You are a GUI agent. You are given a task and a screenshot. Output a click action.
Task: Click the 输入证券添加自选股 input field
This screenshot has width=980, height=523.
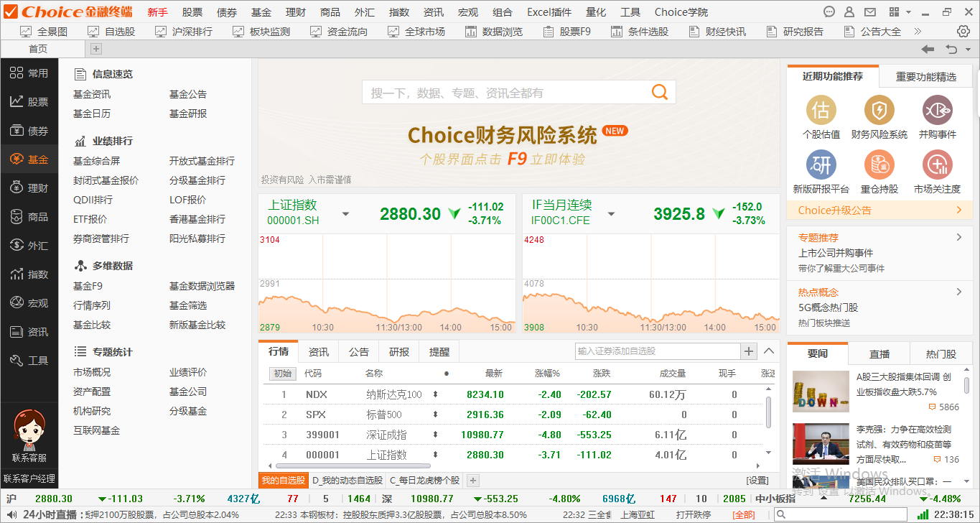coord(658,351)
